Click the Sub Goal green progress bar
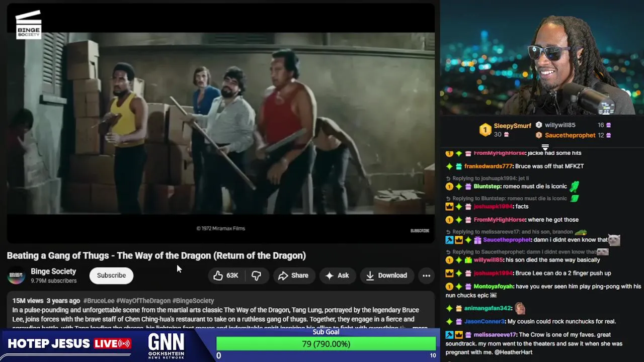The width and height of the screenshot is (644, 362). (326, 344)
